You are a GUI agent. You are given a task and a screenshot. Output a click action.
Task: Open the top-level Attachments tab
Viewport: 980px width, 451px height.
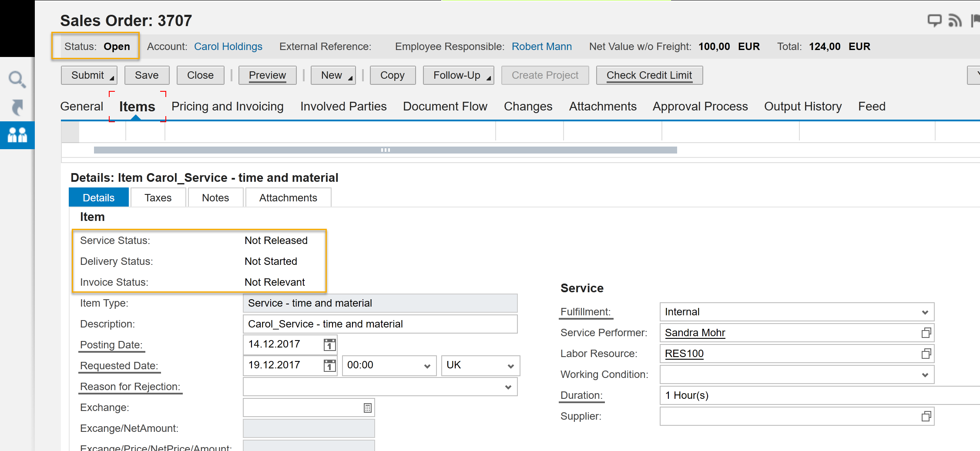click(603, 107)
